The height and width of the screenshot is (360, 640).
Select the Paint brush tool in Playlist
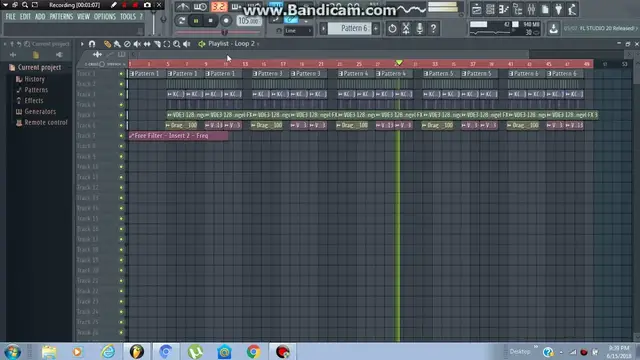point(117,44)
